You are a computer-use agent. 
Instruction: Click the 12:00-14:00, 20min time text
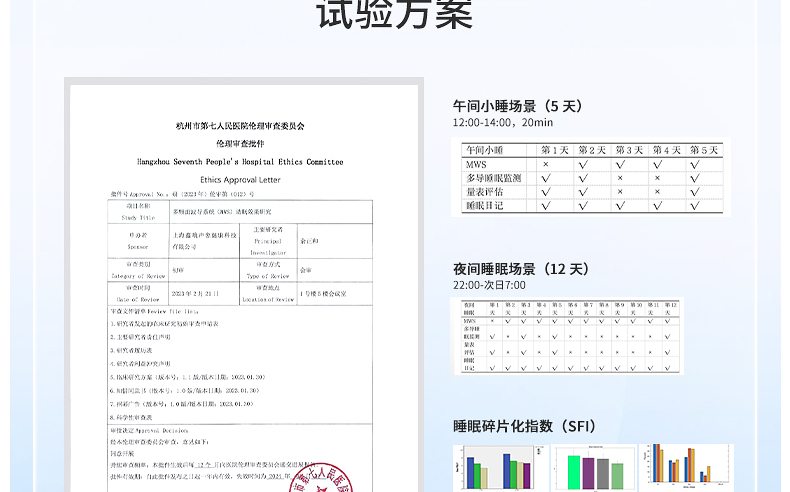[502, 123]
